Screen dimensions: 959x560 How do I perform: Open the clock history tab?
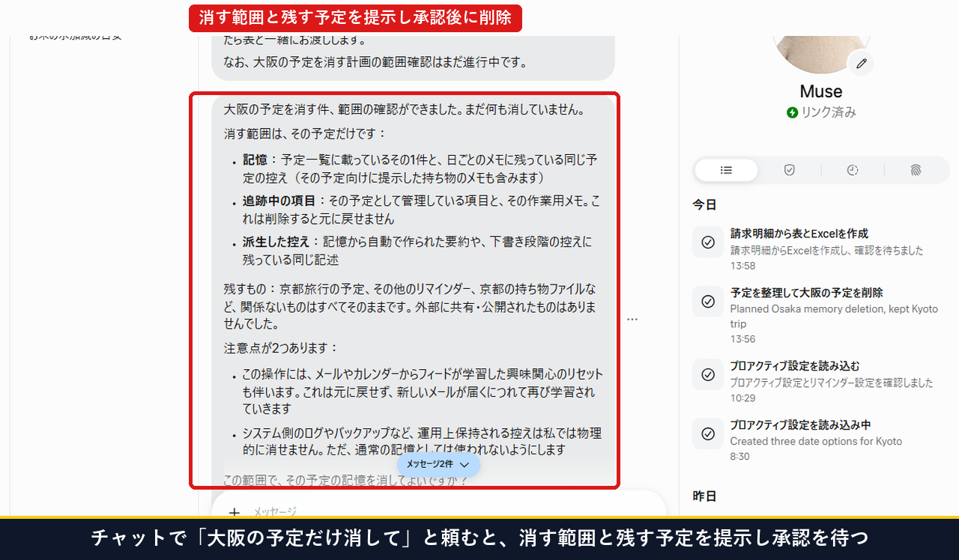[x=853, y=171]
